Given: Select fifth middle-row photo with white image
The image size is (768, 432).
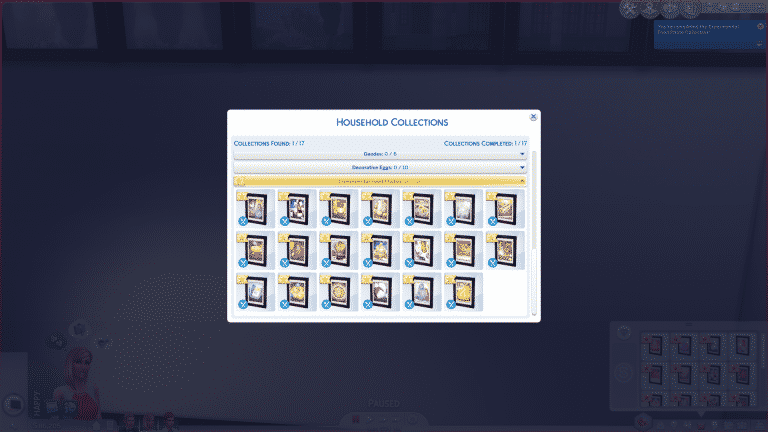Looking at the screenshot, I should click(x=422, y=250).
